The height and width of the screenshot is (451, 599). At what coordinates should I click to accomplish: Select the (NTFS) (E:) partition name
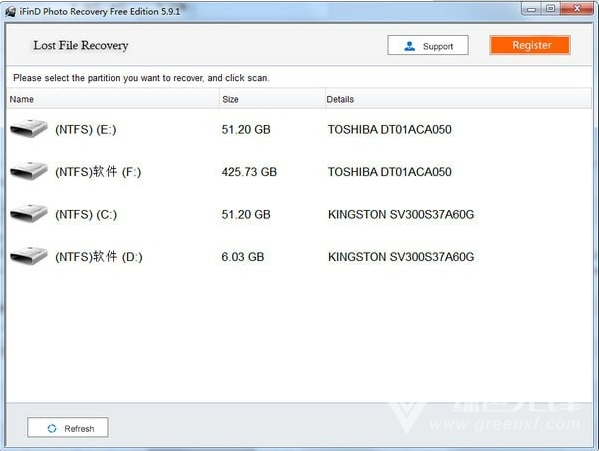(86, 130)
